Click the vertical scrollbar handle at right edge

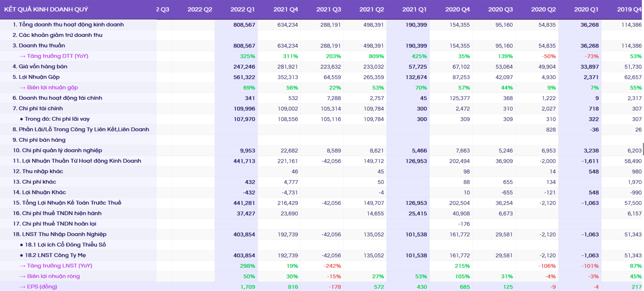(643, 149)
